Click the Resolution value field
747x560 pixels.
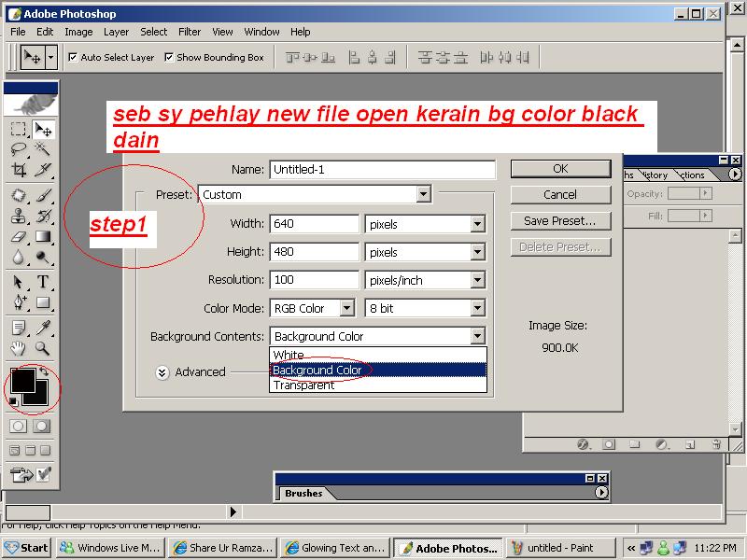[x=315, y=279]
